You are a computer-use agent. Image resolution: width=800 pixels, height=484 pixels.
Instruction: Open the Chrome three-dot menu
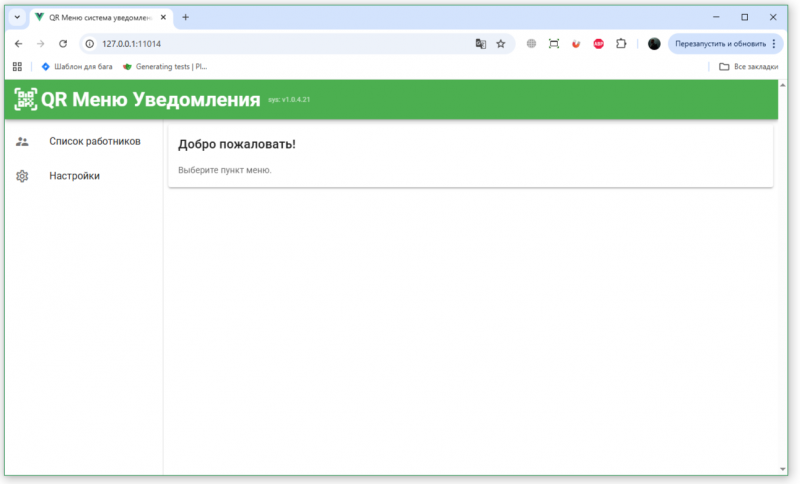[x=774, y=44]
